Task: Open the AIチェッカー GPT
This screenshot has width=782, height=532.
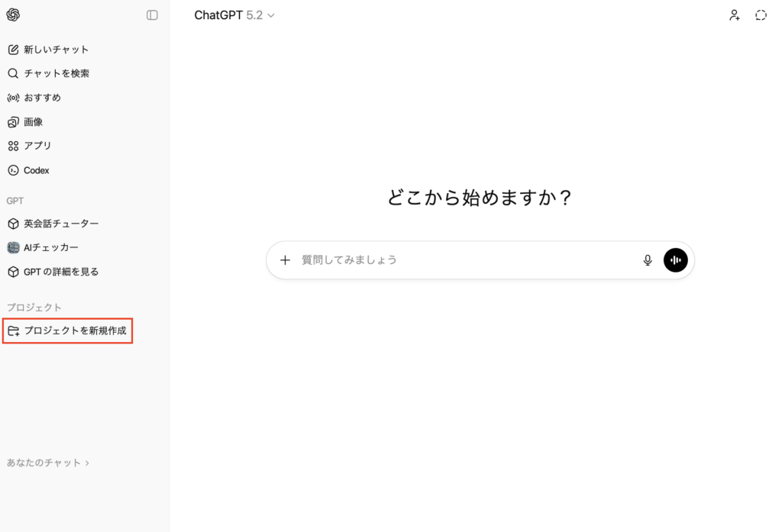Action: 50,247
